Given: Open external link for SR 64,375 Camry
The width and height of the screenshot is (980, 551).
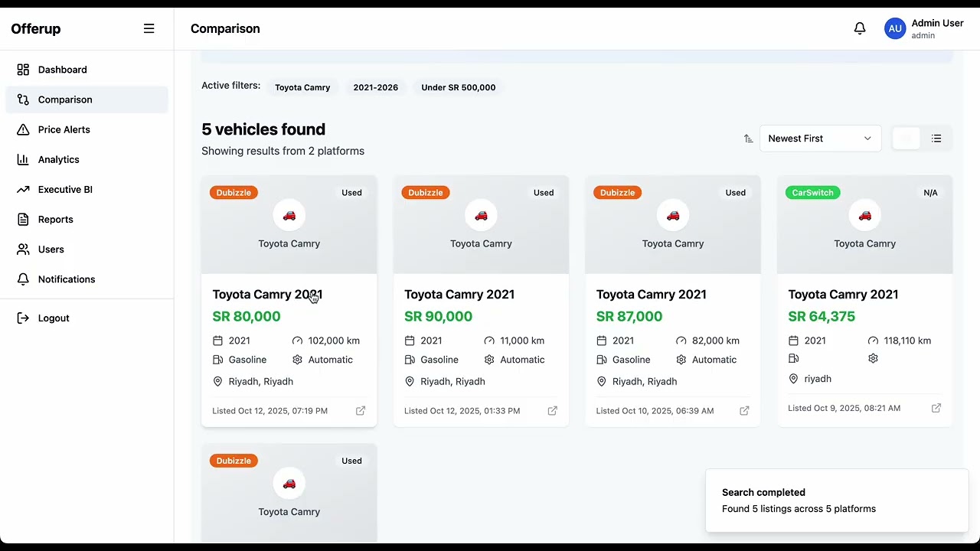Looking at the screenshot, I should (936, 408).
